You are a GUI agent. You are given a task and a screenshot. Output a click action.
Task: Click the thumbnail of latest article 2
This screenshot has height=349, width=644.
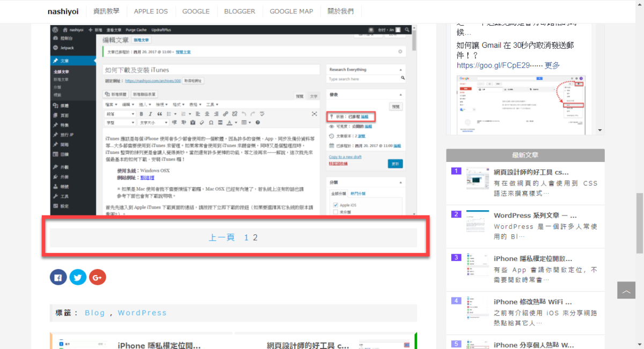click(x=478, y=221)
